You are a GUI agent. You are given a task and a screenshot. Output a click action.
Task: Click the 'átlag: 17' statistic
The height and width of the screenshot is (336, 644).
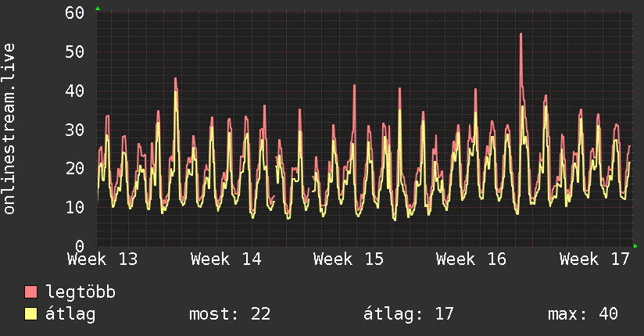click(408, 314)
